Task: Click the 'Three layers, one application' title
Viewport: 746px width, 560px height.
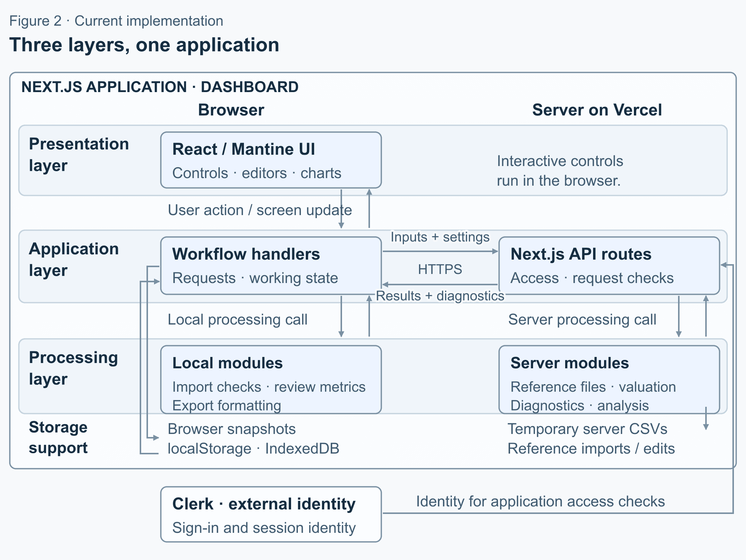Action: (x=144, y=45)
